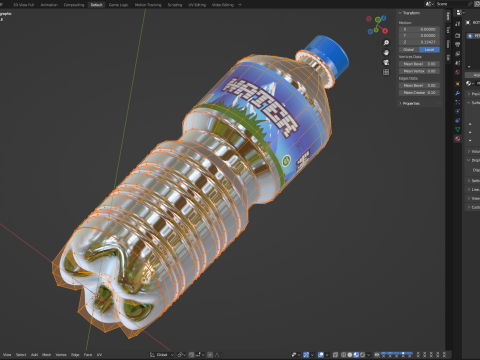Open the viewport shading options dropdown
This screenshot has width=480, height=360.
coord(369,355)
